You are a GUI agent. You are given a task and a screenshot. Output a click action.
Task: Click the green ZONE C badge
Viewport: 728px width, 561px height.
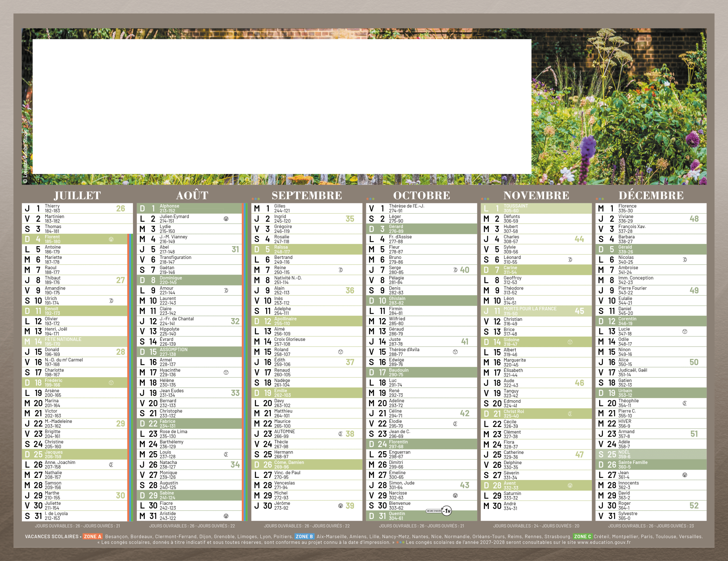pos(582,537)
